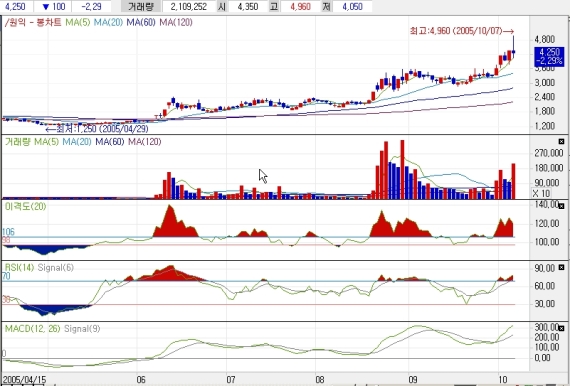570x386 pixels.
Task: Click the 270,000 volume axis label
Action: pos(549,153)
